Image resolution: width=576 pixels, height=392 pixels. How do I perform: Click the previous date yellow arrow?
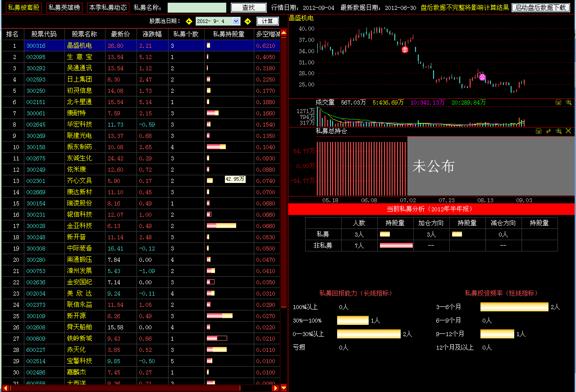point(189,21)
